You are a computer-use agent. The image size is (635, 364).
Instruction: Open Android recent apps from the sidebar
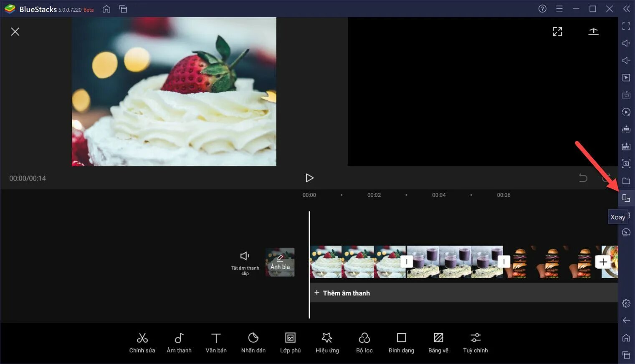pos(626,355)
